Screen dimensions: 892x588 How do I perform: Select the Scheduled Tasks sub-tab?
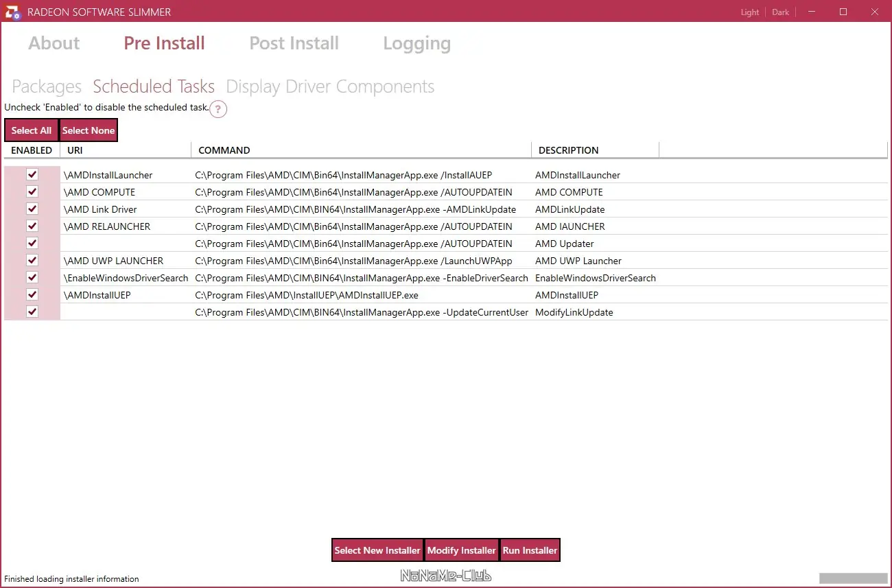click(154, 86)
